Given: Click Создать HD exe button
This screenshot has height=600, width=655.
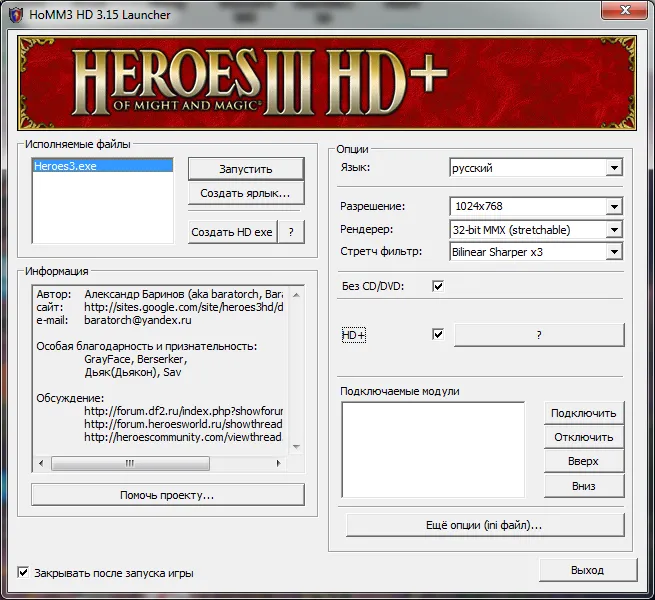Looking at the screenshot, I should [x=231, y=231].
